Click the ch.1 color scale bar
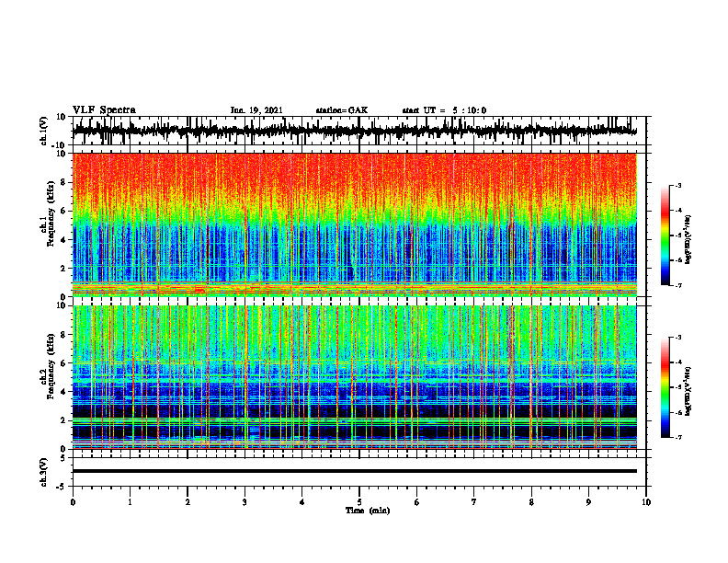 coord(665,236)
